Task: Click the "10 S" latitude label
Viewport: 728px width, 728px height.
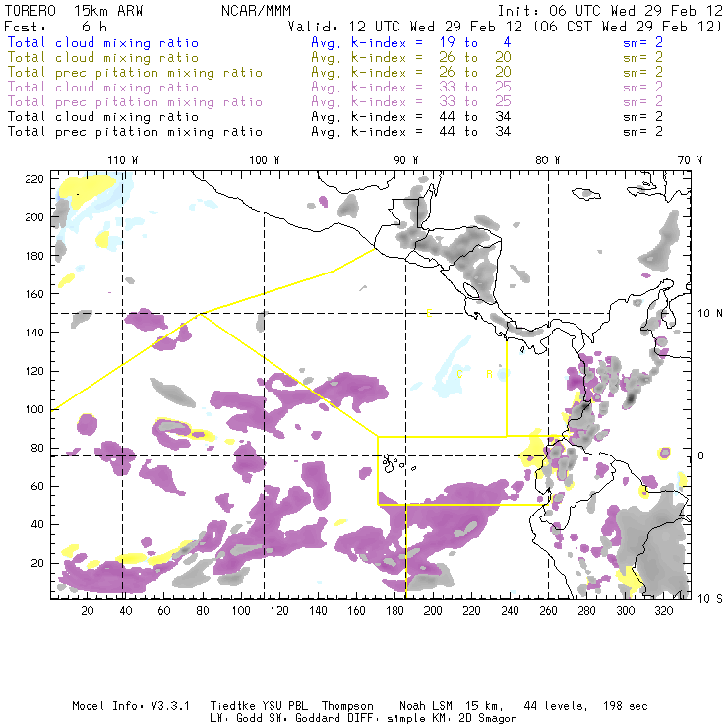Action: coord(712,598)
